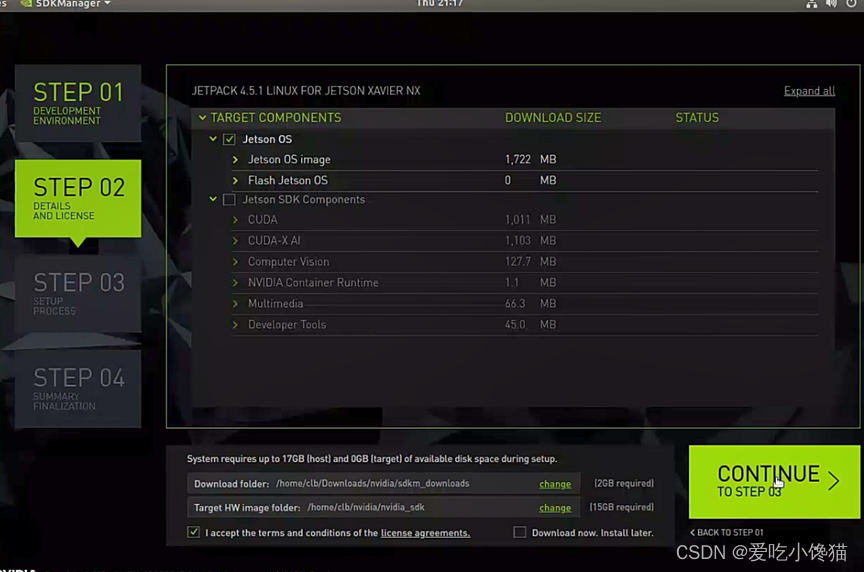The image size is (864, 572).
Task: Open the clock showing Thu 21:17
Action: 440,4
